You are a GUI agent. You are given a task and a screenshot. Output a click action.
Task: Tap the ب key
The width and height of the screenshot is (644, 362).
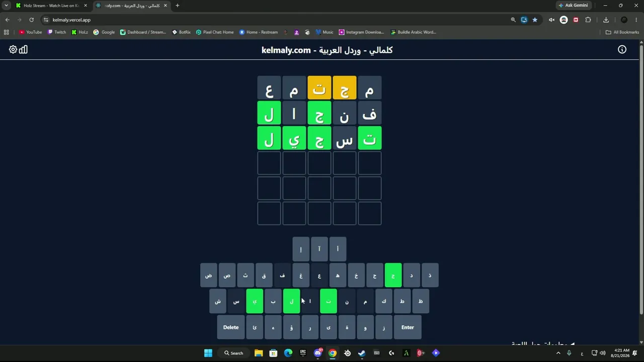point(273,301)
